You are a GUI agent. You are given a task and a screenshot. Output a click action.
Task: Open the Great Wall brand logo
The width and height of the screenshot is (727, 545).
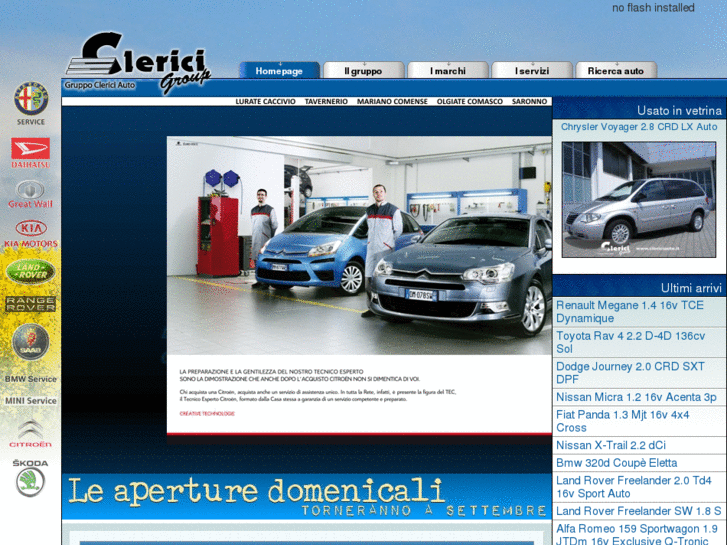pos(31,194)
